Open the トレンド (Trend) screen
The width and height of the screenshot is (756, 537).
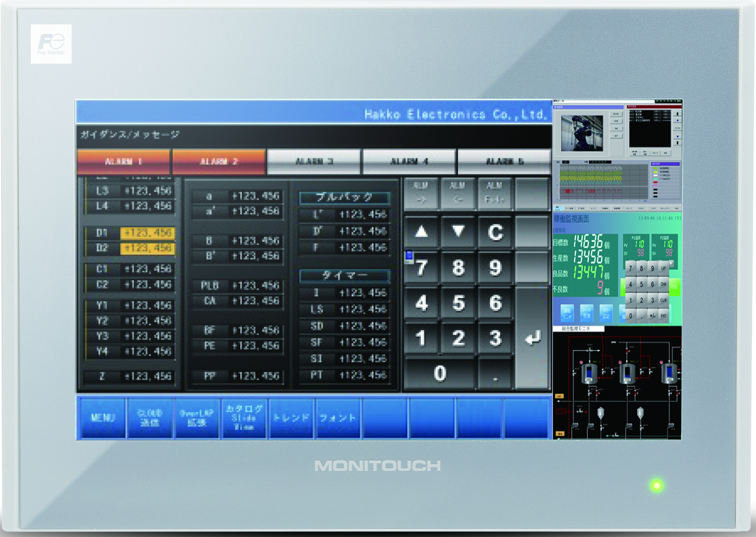click(291, 418)
